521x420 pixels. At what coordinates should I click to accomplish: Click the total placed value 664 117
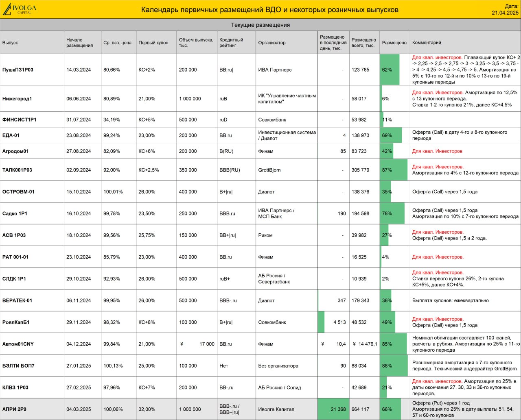361,409
